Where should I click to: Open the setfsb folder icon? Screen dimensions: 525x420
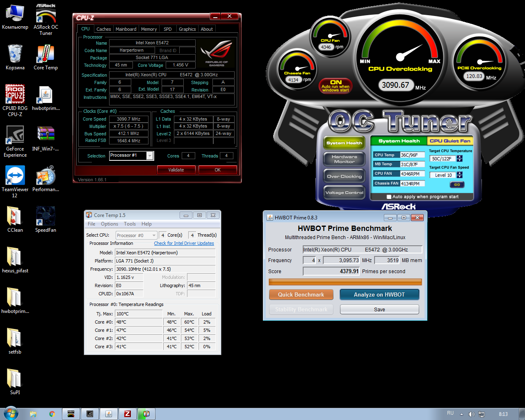tap(15, 341)
